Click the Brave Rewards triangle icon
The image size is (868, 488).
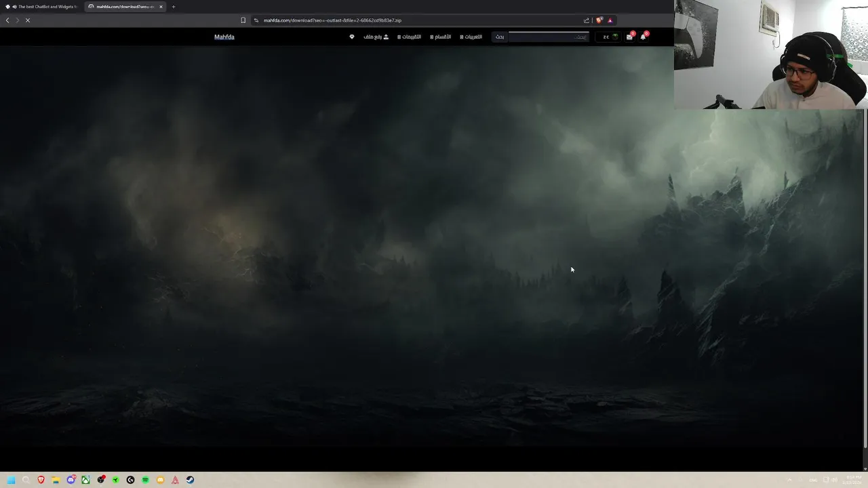point(610,20)
